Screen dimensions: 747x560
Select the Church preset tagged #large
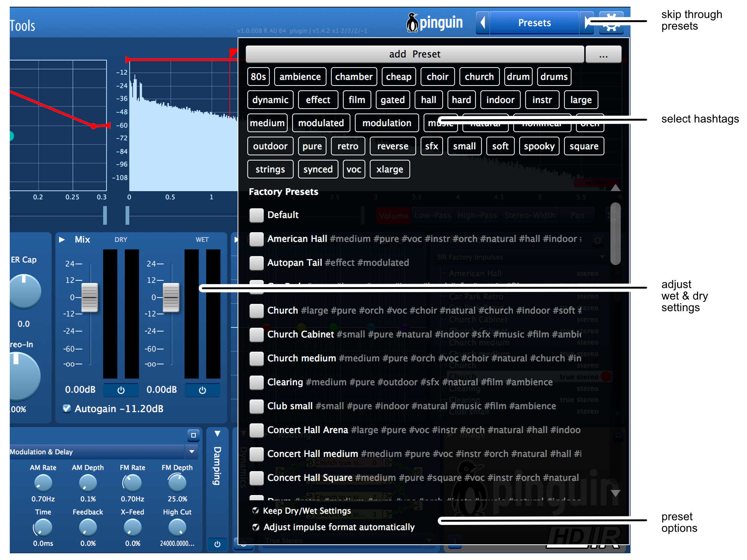[415, 311]
